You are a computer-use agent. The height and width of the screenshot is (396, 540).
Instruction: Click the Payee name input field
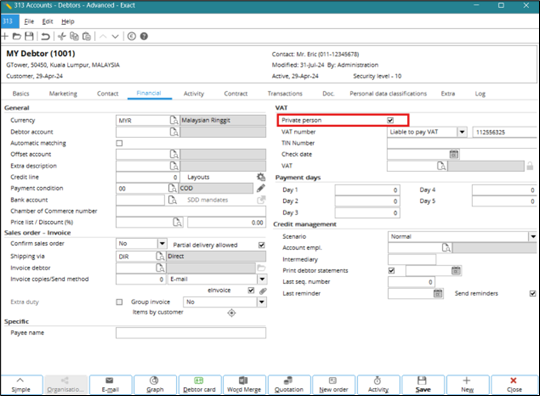tap(191, 333)
